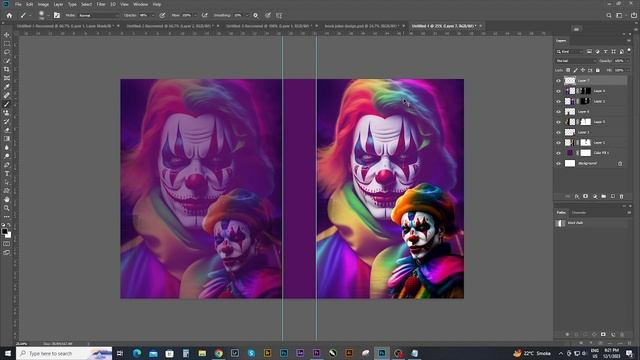Delete layer using trash icon

tap(622, 196)
